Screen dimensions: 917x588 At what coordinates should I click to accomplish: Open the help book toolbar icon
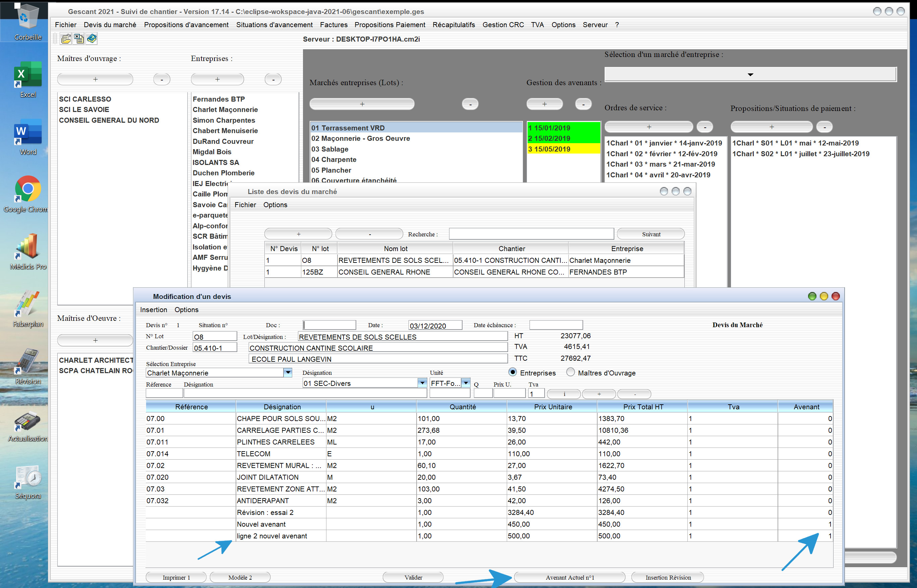pyautogui.click(x=91, y=39)
